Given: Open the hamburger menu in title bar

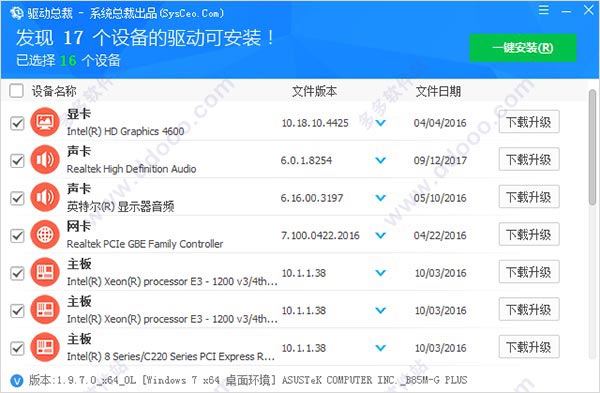Looking at the screenshot, I should [543, 10].
